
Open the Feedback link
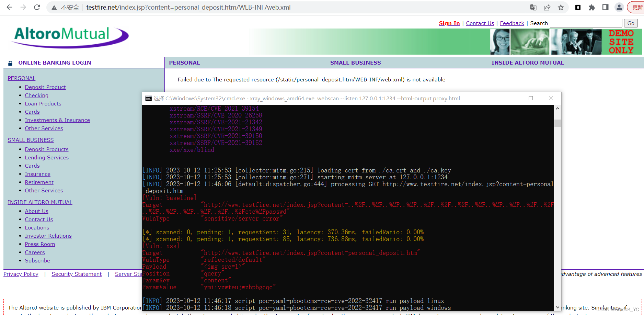(512, 23)
